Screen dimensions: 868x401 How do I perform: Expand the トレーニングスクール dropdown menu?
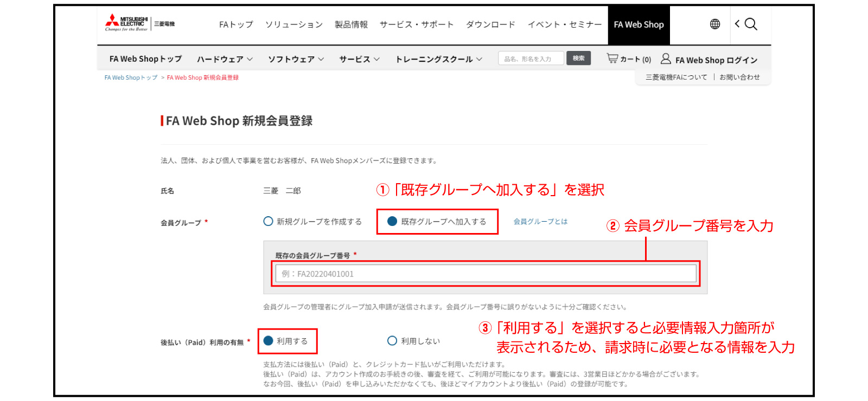click(x=438, y=59)
